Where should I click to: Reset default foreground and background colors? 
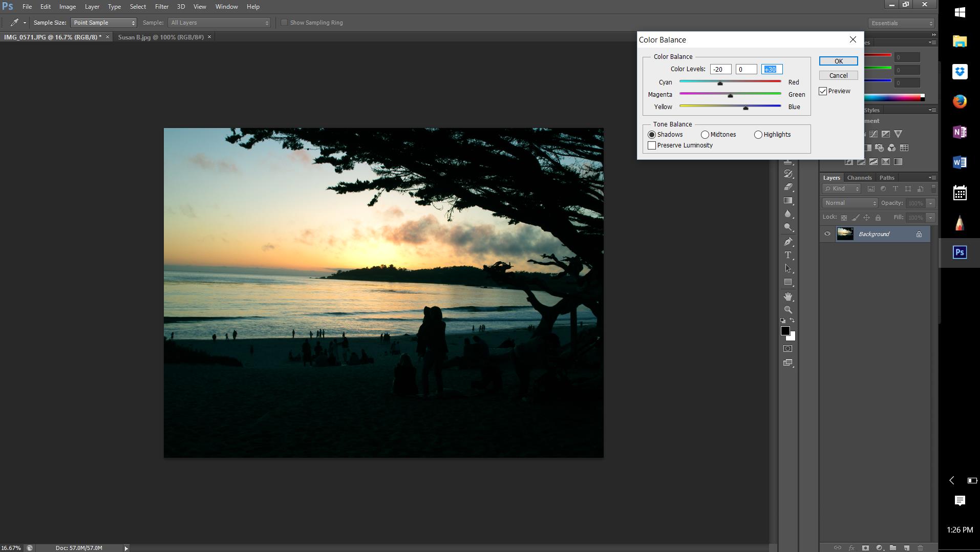(783, 321)
